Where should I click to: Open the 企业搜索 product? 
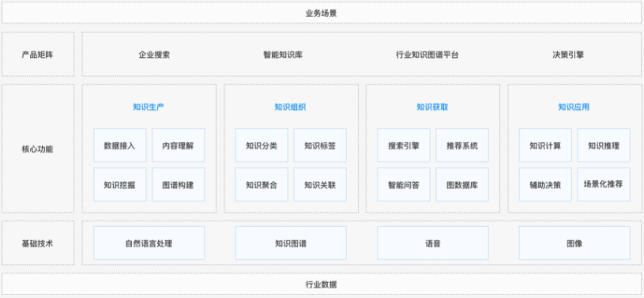coord(154,55)
